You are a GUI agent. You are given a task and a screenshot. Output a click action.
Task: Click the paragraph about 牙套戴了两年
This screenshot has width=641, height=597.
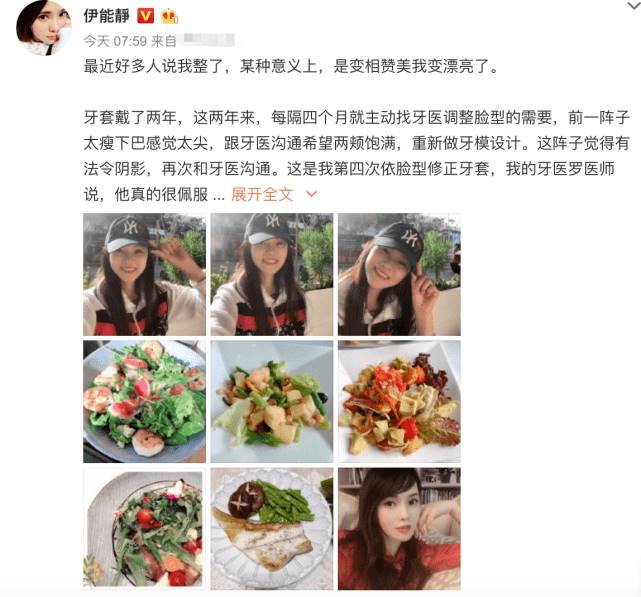pos(356,156)
